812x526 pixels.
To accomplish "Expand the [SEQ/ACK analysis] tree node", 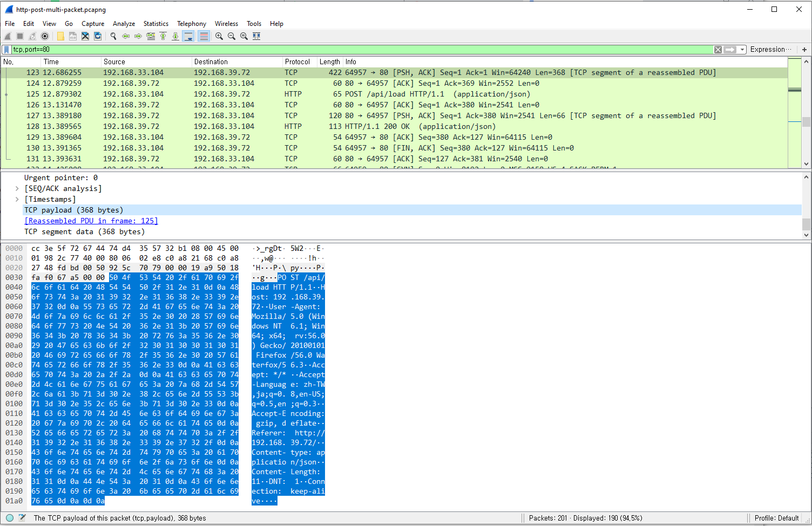I will (17, 188).
